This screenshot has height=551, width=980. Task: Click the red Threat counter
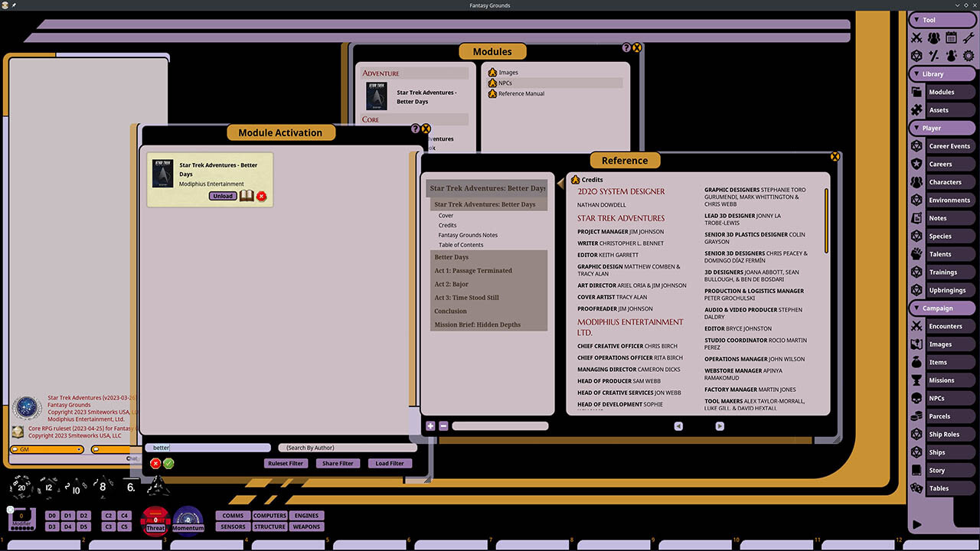tap(155, 520)
